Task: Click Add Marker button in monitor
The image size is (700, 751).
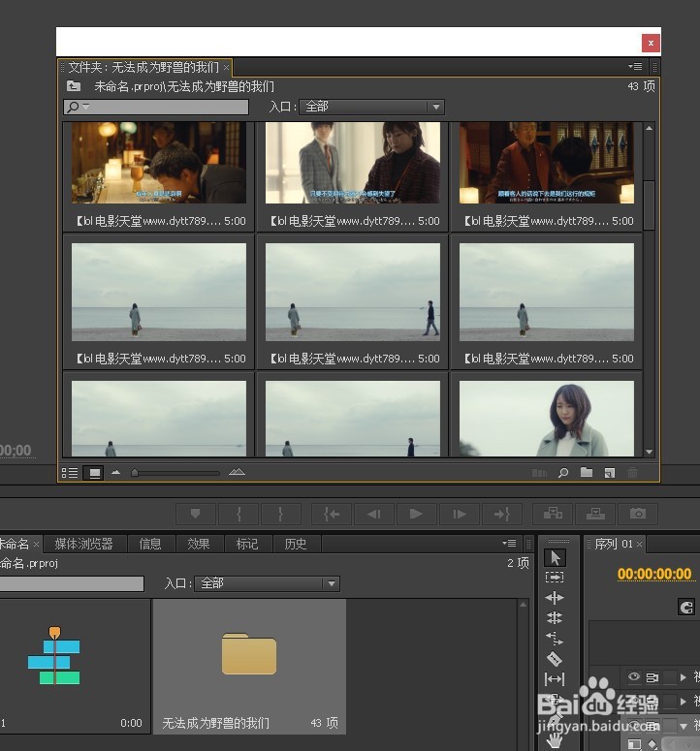Action: pos(196,514)
